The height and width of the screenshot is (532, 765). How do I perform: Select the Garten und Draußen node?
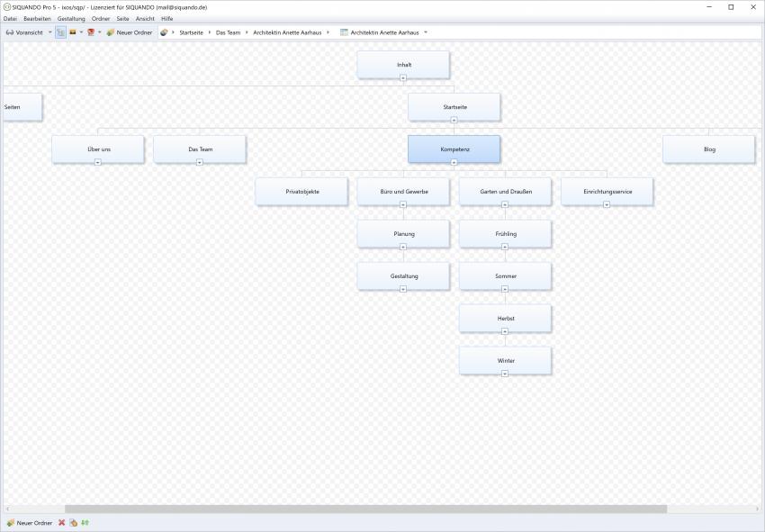point(505,191)
